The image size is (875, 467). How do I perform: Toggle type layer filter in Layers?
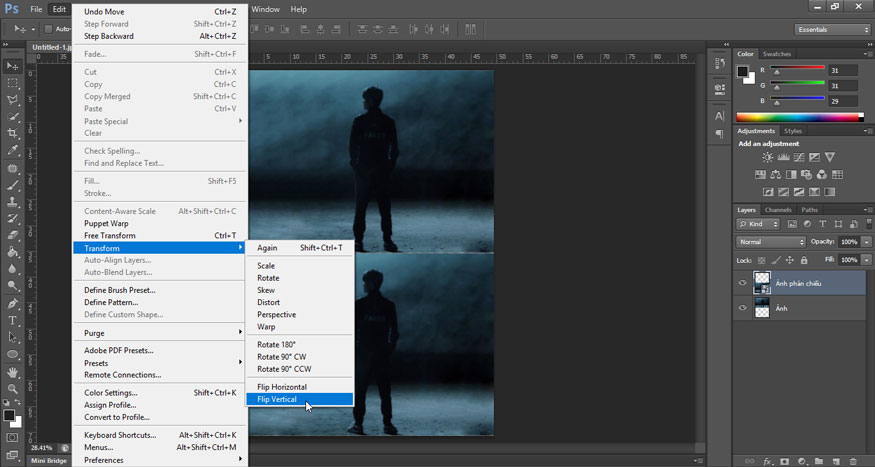823,224
